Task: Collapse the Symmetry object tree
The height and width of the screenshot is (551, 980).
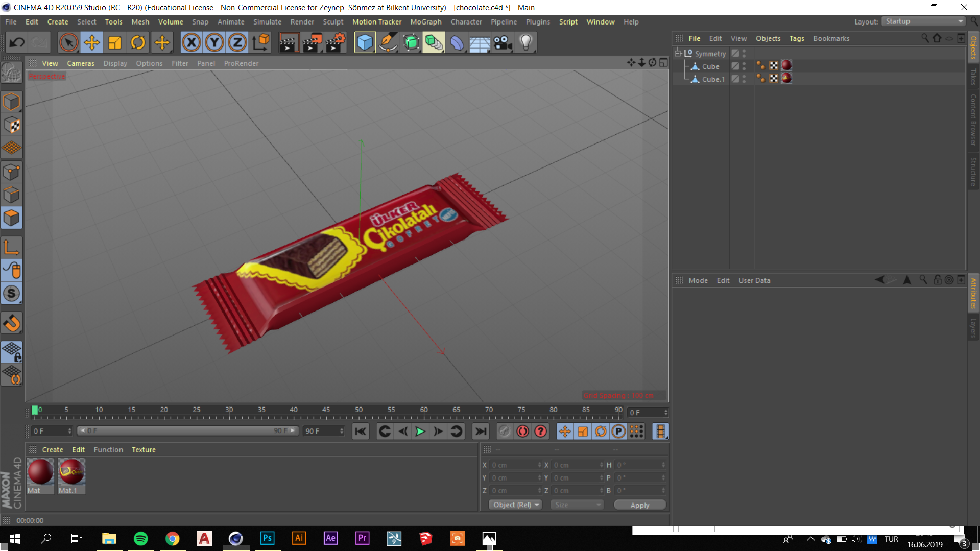Action: pos(678,53)
